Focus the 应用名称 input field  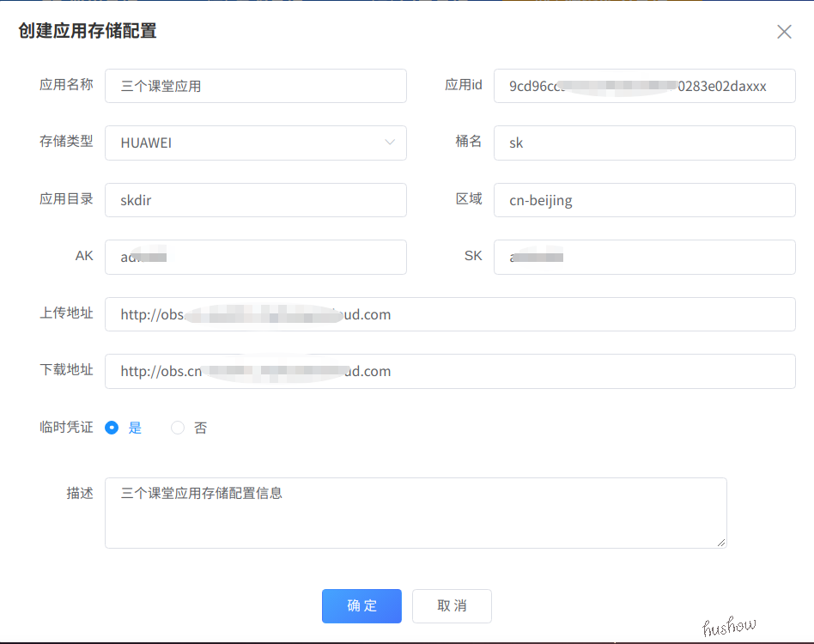coord(255,86)
